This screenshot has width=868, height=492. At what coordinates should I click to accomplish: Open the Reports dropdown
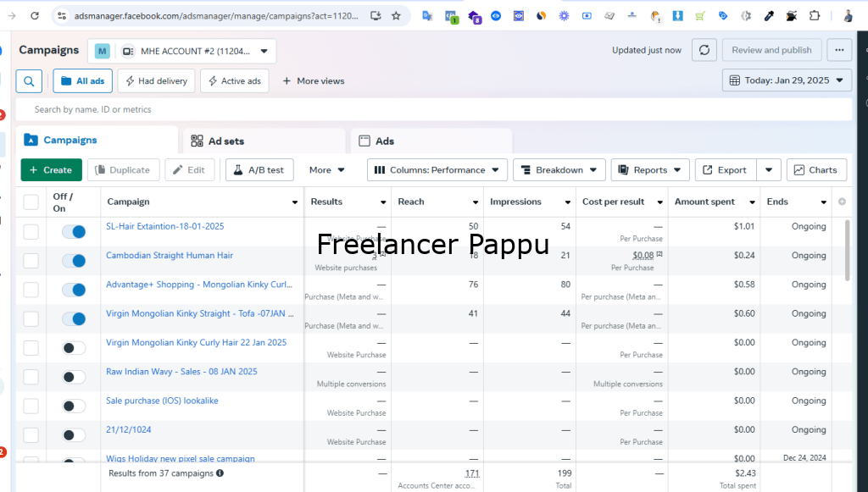tap(650, 170)
